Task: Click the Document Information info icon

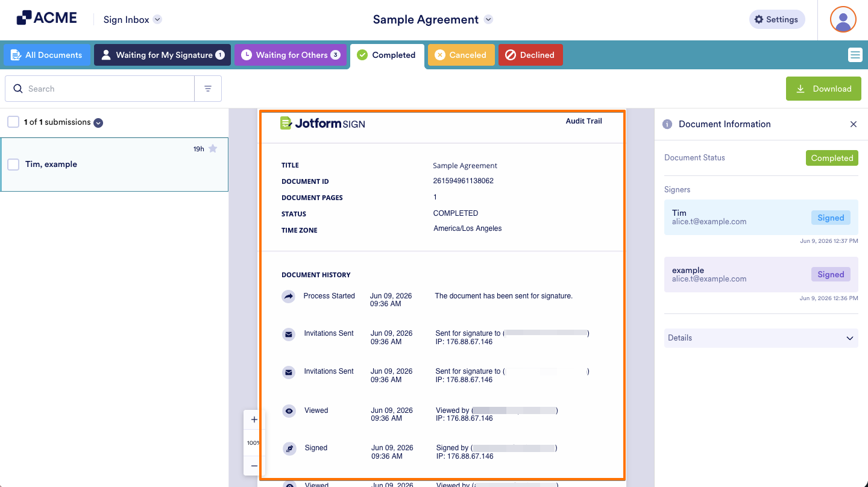Action: (x=667, y=124)
